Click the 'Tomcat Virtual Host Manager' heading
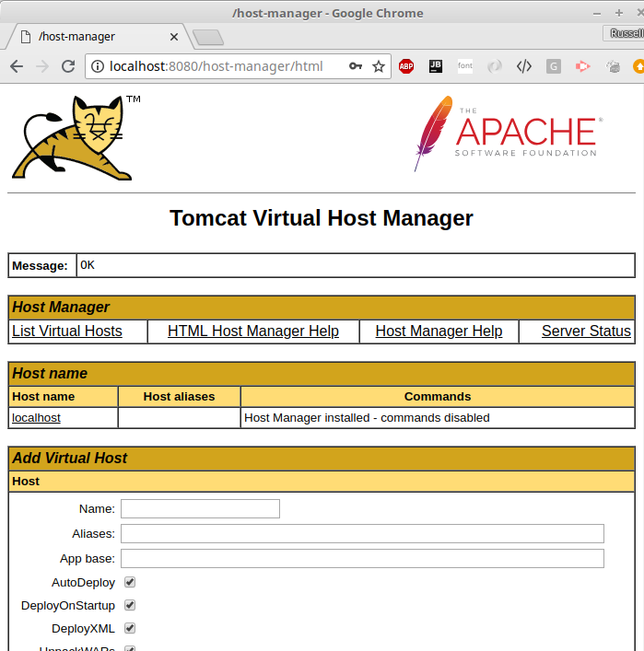Image resolution: width=644 pixels, height=651 pixels. (x=322, y=218)
